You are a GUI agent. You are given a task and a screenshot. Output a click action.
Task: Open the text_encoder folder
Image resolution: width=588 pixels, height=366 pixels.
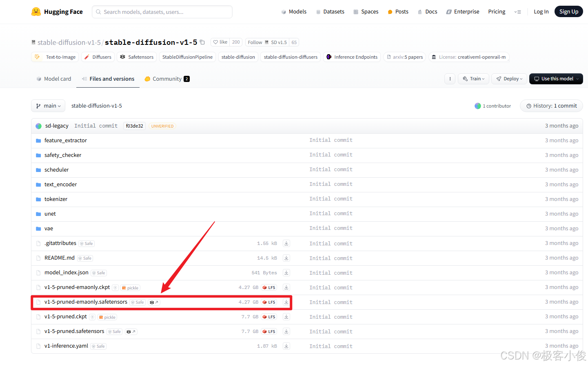tap(60, 185)
